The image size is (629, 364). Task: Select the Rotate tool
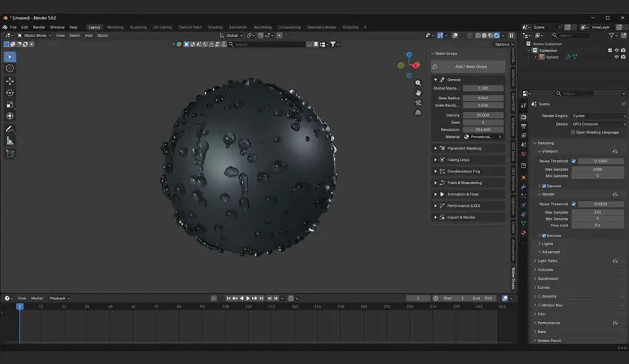tap(10, 93)
